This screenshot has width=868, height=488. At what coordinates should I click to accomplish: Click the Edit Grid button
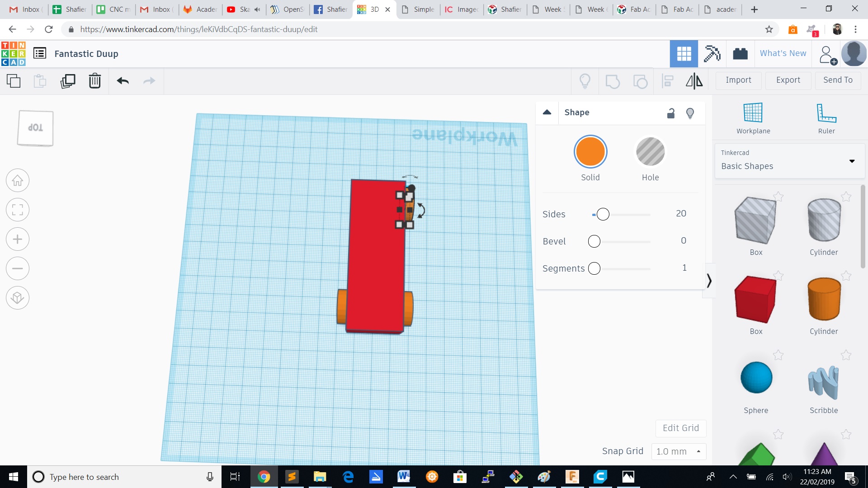tap(680, 428)
